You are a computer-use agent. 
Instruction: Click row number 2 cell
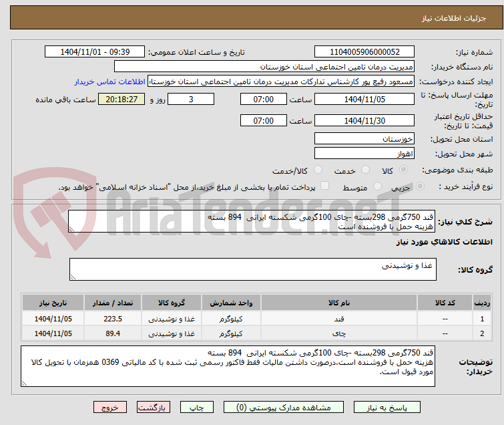482,333
